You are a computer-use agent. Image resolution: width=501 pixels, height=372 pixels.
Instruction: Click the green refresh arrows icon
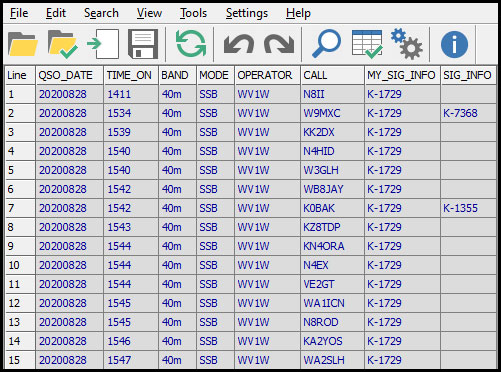click(x=191, y=44)
